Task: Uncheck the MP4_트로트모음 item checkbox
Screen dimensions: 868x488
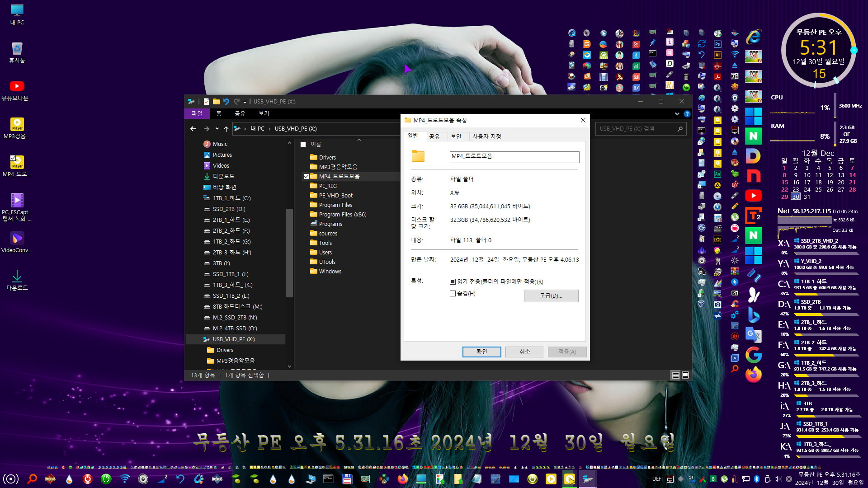Action: pos(306,177)
